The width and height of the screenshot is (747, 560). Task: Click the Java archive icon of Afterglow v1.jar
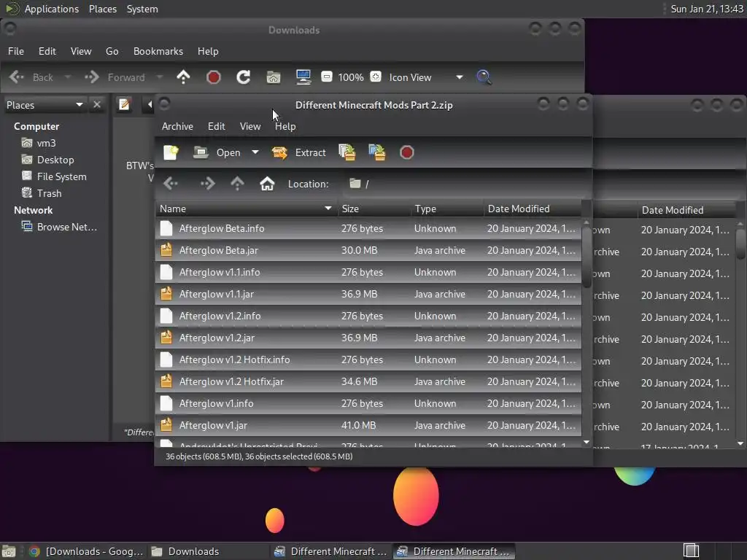pos(166,425)
